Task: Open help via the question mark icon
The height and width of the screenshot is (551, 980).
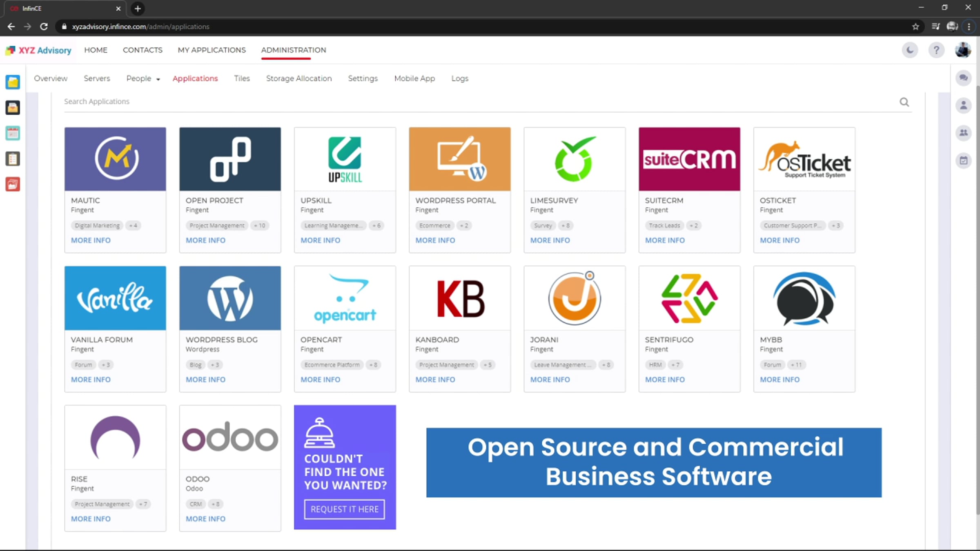Action: pos(936,50)
